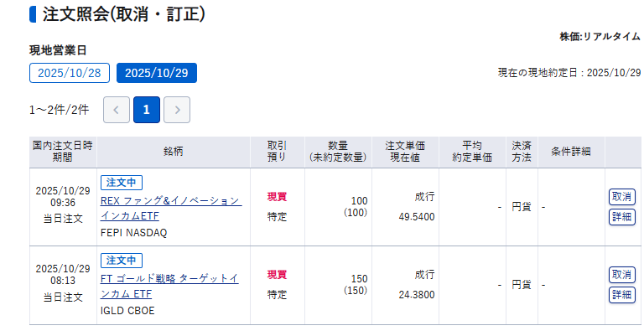Cancel the FEPI order with 取消 button
The width and height of the screenshot is (644, 336).
(621, 197)
